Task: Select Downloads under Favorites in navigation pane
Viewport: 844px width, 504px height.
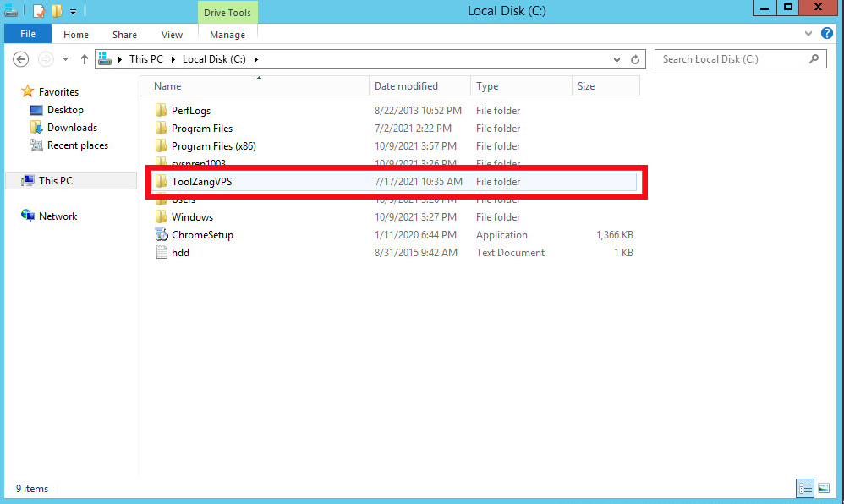Action: [x=72, y=128]
